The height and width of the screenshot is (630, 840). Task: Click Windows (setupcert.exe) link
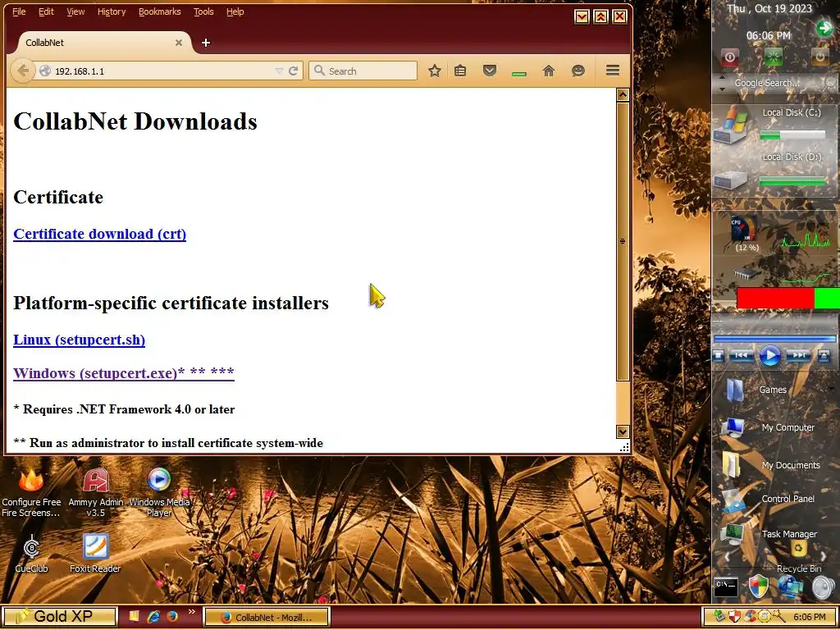pyautogui.click(x=124, y=373)
